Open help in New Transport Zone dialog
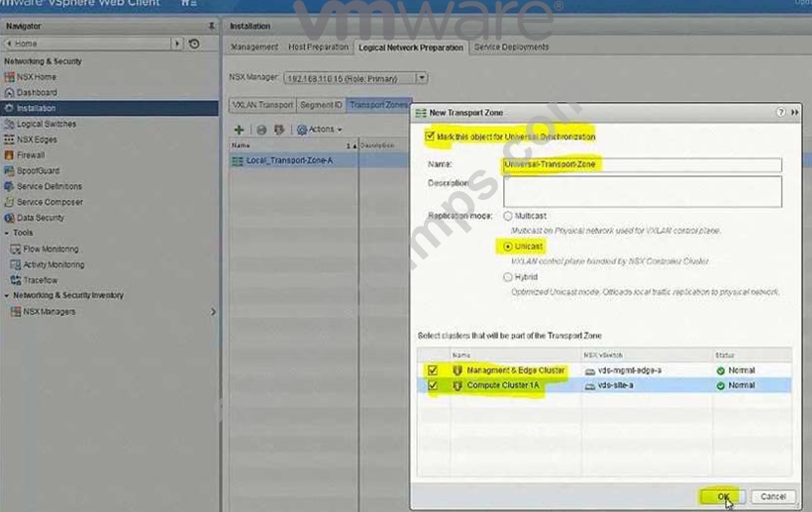The height and width of the screenshot is (512, 812). 781,112
